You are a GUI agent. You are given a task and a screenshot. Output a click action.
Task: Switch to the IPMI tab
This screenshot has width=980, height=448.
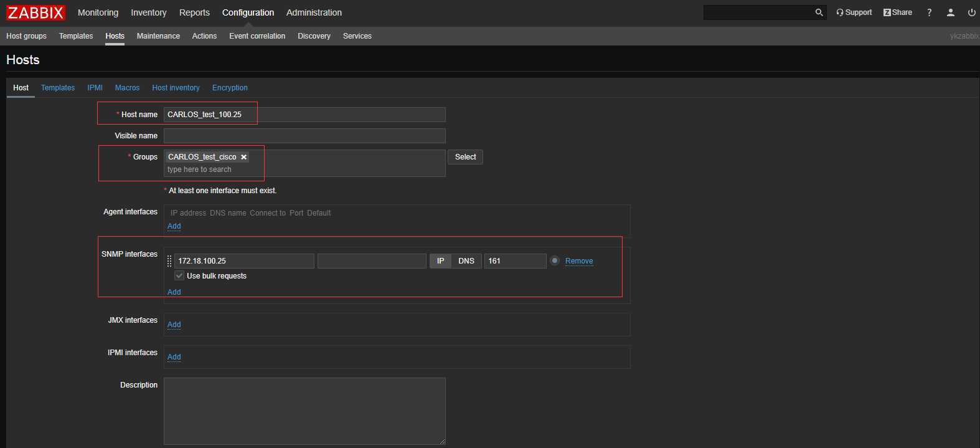click(95, 88)
